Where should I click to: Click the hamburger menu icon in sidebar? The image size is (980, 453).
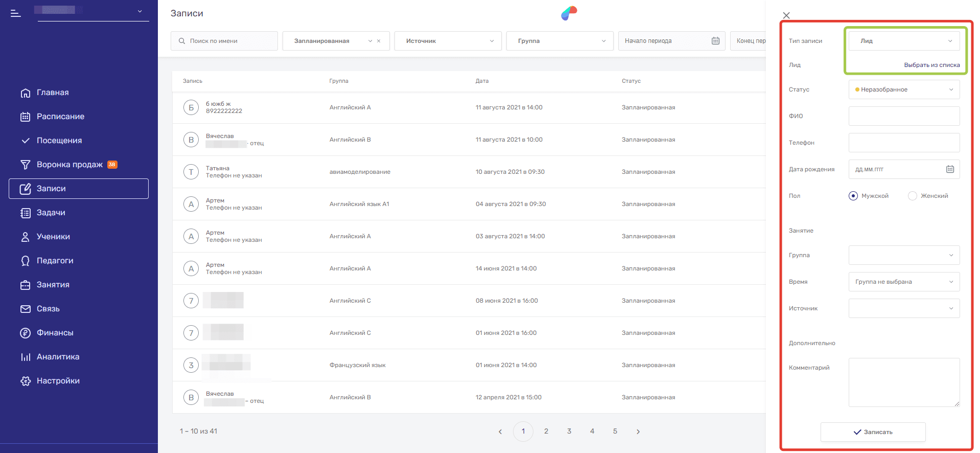[x=16, y=14]
